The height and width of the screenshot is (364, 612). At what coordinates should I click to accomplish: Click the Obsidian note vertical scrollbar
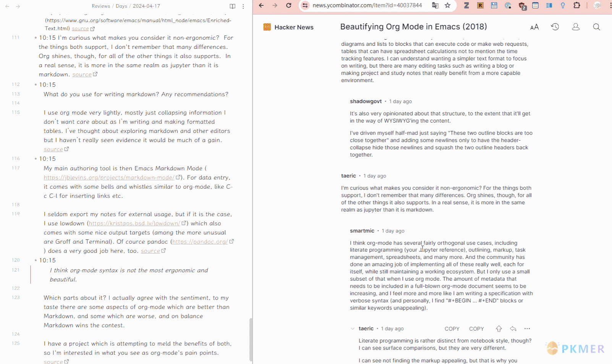click(251, 339)
